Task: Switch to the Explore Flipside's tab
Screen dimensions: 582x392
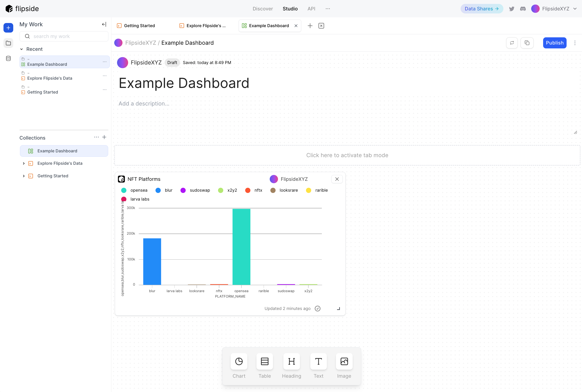Action: [x=203, y=26]
